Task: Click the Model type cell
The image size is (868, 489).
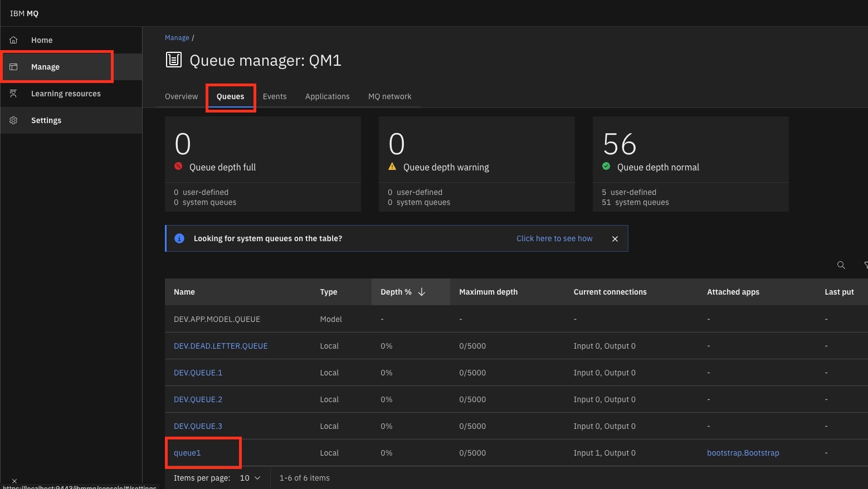Action: pos(331,319)
